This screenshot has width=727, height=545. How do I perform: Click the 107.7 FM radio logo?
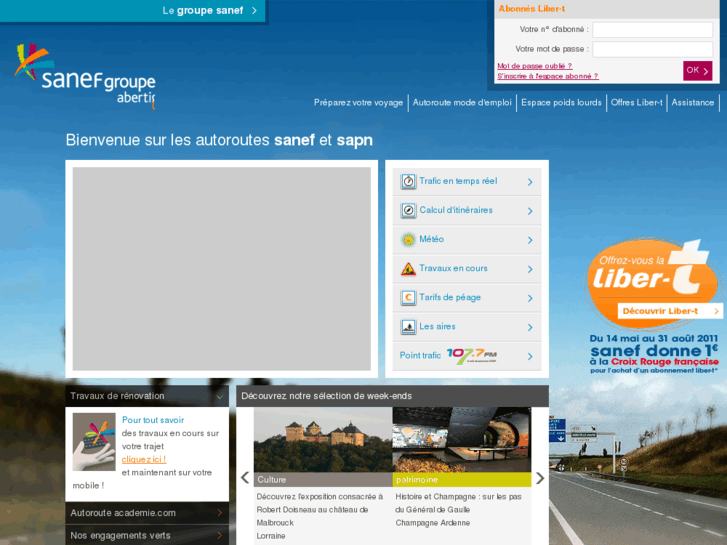point(472,356)
